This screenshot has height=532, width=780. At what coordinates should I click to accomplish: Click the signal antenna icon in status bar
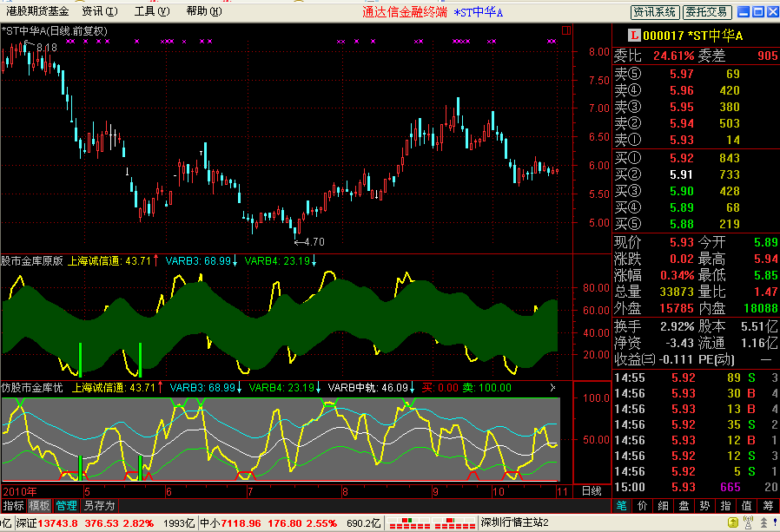(748, 522)
